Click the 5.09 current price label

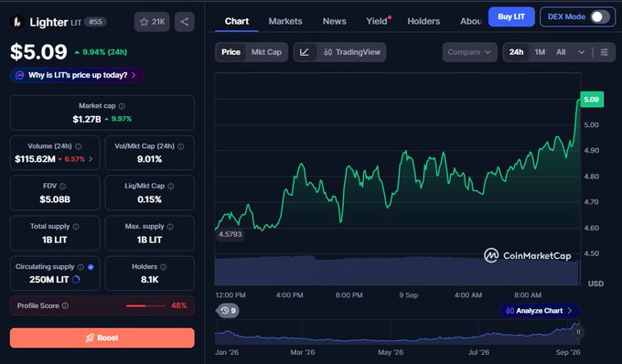pos(592,100)
